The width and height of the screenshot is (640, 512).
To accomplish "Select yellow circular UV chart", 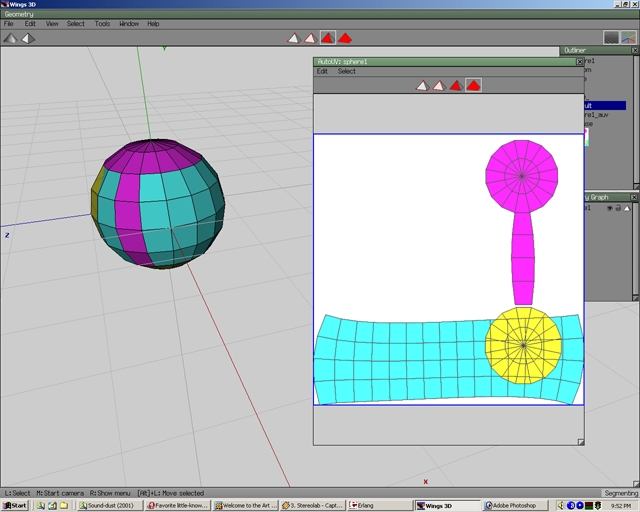I will tap(523, 345).
